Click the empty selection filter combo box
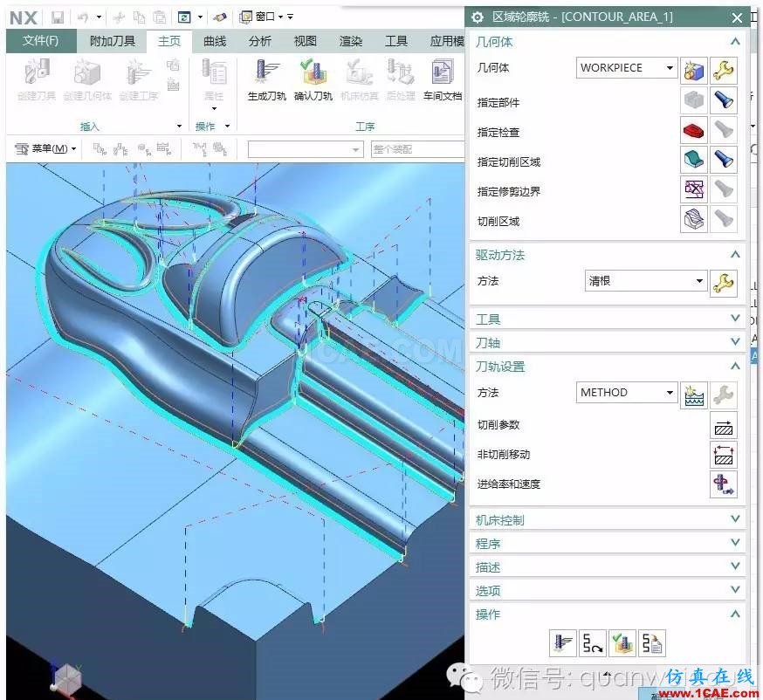 coord(306,149)
